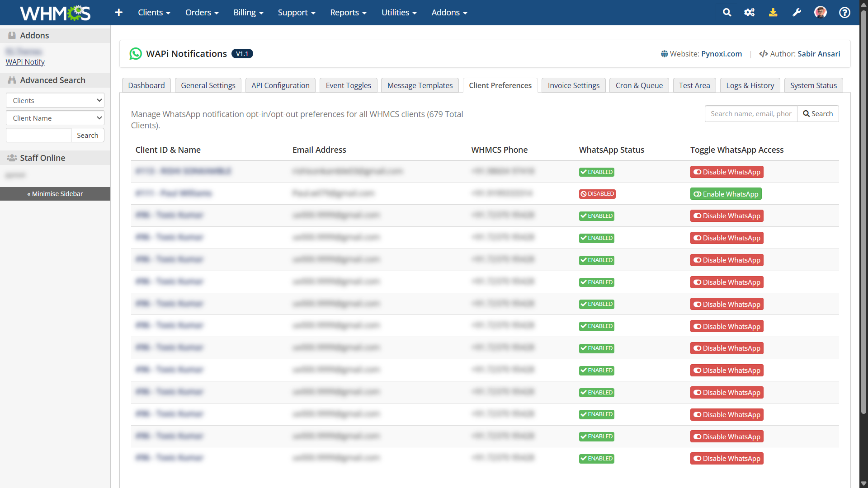
Task: Disable WhatsApp for the first client row
Action: [x=726, y=172]
